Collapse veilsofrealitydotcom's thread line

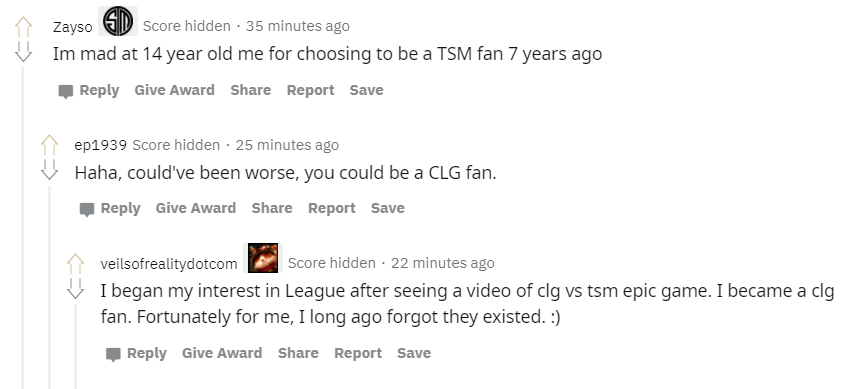(x=75, y=346)
